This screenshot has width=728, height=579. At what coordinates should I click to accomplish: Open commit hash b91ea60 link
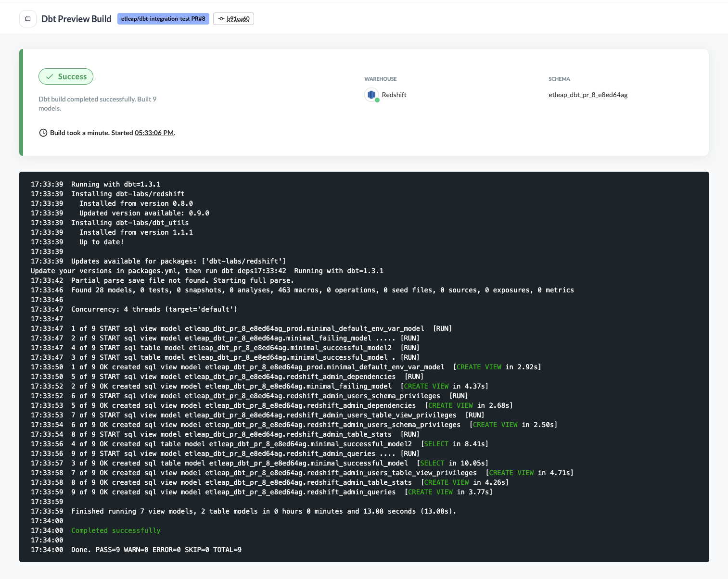[x=238, y=19]
